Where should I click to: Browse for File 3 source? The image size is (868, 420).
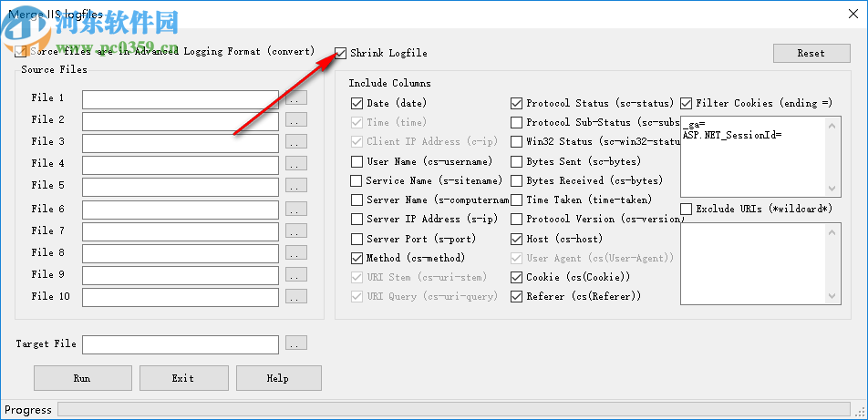click(x=296, y=141)
